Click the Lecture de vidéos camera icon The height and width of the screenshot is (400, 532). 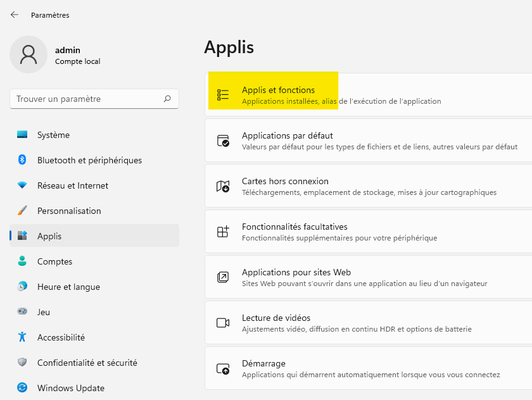223,323
